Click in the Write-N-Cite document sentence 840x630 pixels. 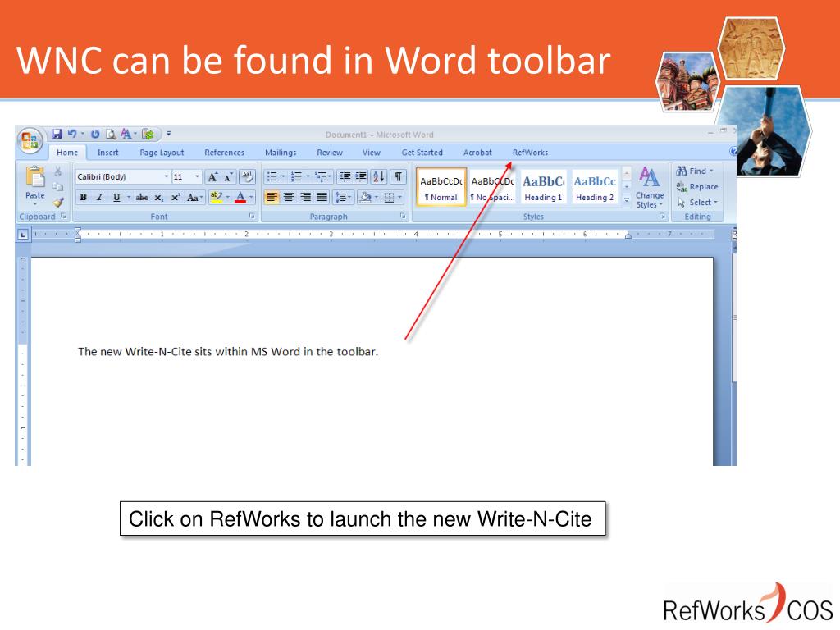[228, 352]
